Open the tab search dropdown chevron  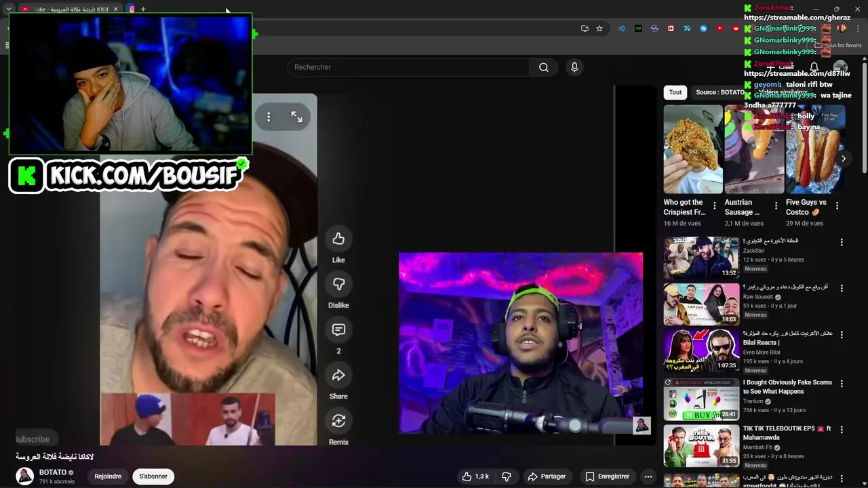[x=9, y=9]
